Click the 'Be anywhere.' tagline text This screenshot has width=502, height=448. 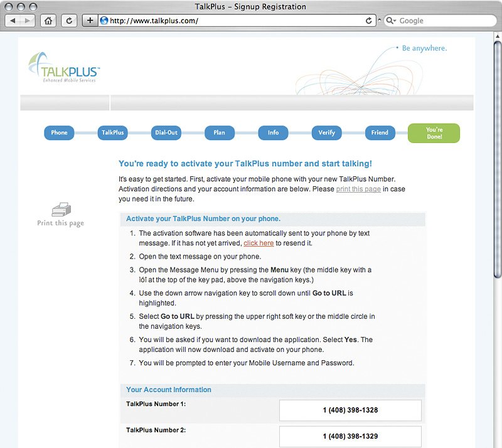[x=424, y=48]
